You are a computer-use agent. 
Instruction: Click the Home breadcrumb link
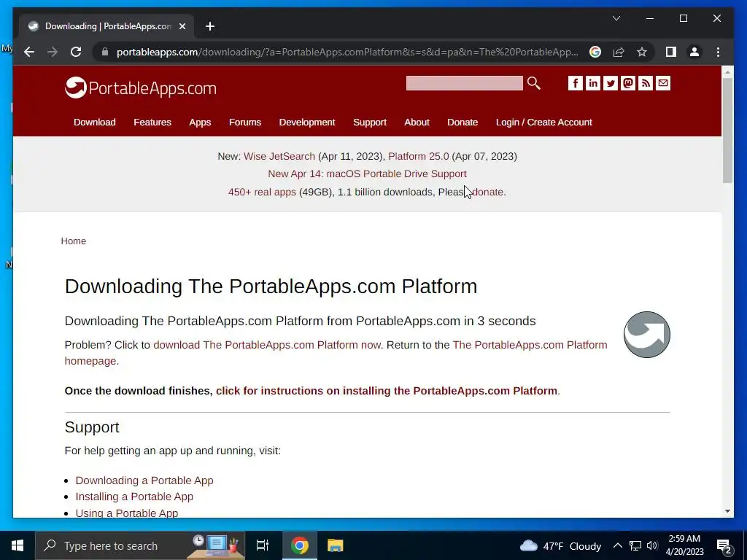tap(74, 241)
